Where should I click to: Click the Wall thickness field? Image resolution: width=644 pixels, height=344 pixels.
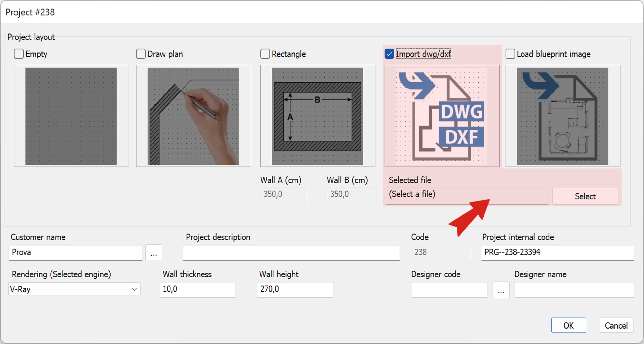pos(198,290)
